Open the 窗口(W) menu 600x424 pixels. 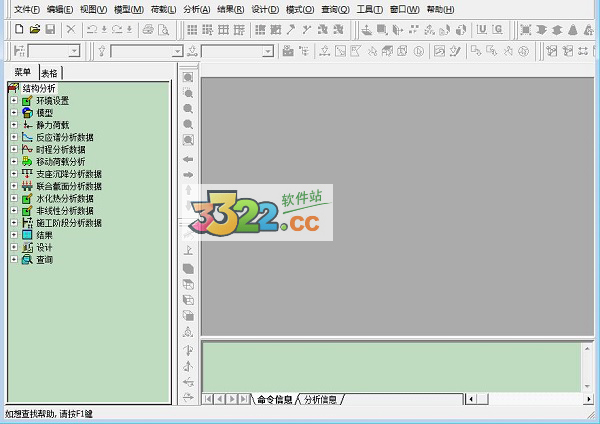405,9
